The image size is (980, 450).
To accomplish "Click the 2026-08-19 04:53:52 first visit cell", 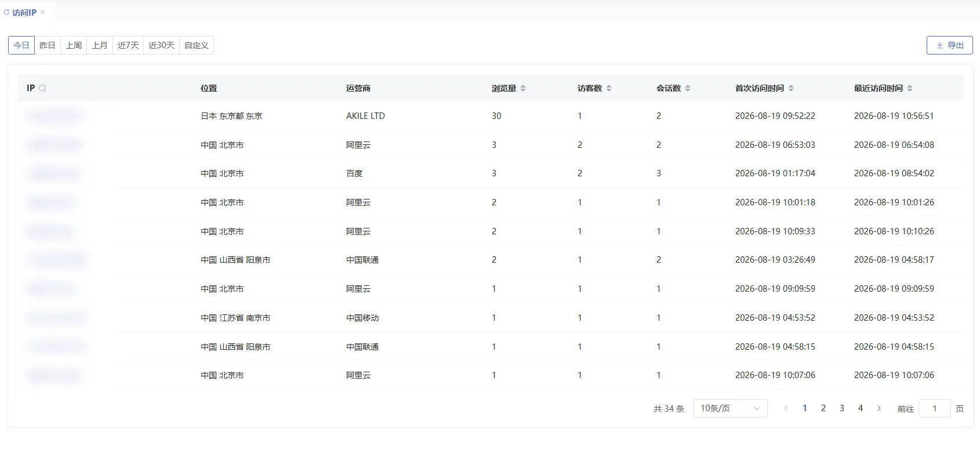I will 775,318.
